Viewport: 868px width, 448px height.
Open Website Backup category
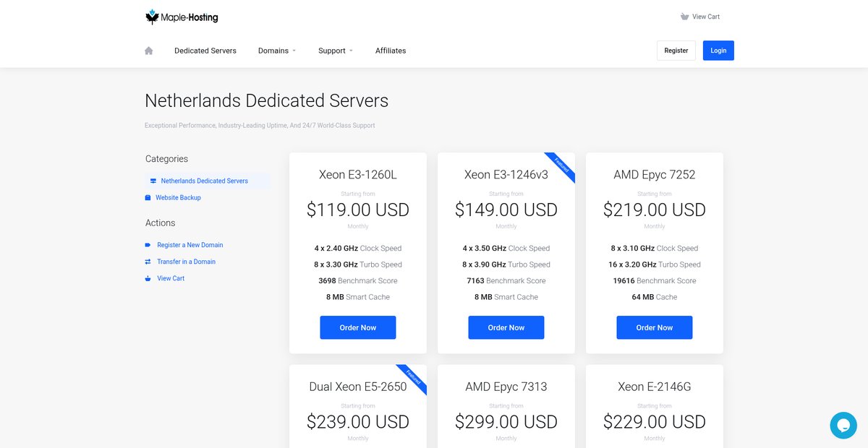click(178, 198)
